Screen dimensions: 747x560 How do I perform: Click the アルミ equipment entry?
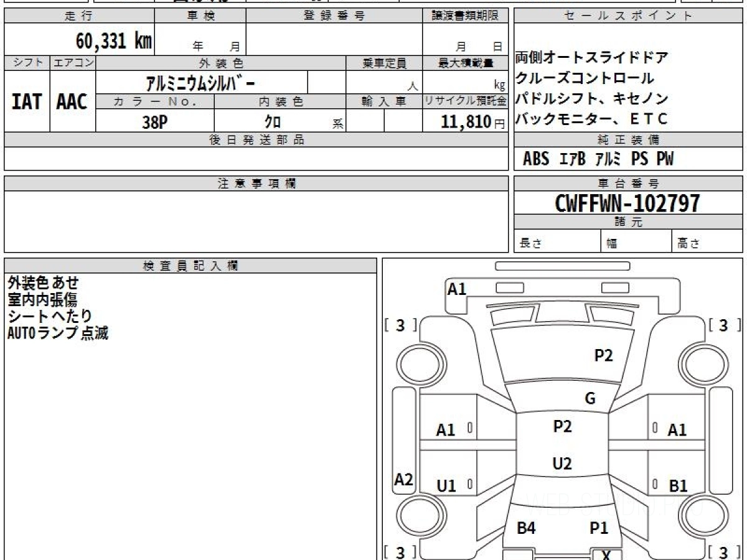click(x=608, y=159)
